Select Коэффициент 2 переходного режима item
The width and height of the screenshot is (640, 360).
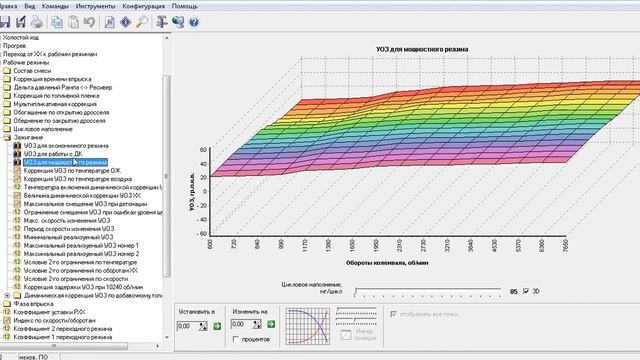pos(62,329)
